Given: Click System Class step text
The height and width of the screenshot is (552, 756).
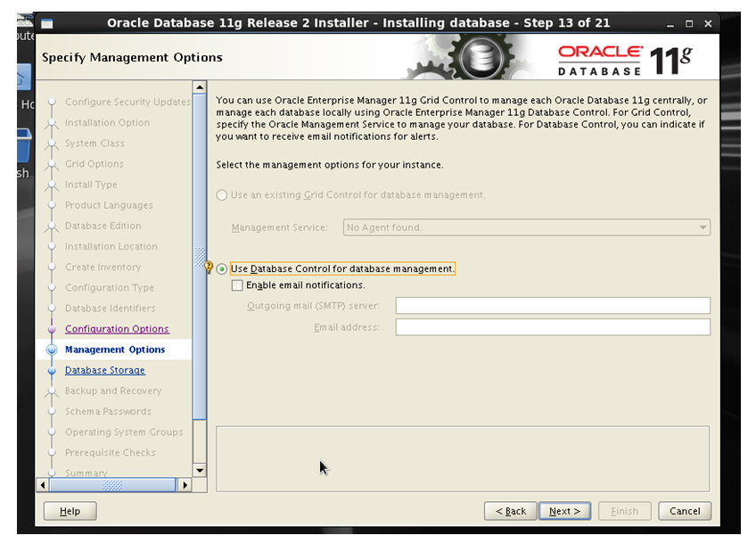Looking at the screenshot, I should click(95, 144).
